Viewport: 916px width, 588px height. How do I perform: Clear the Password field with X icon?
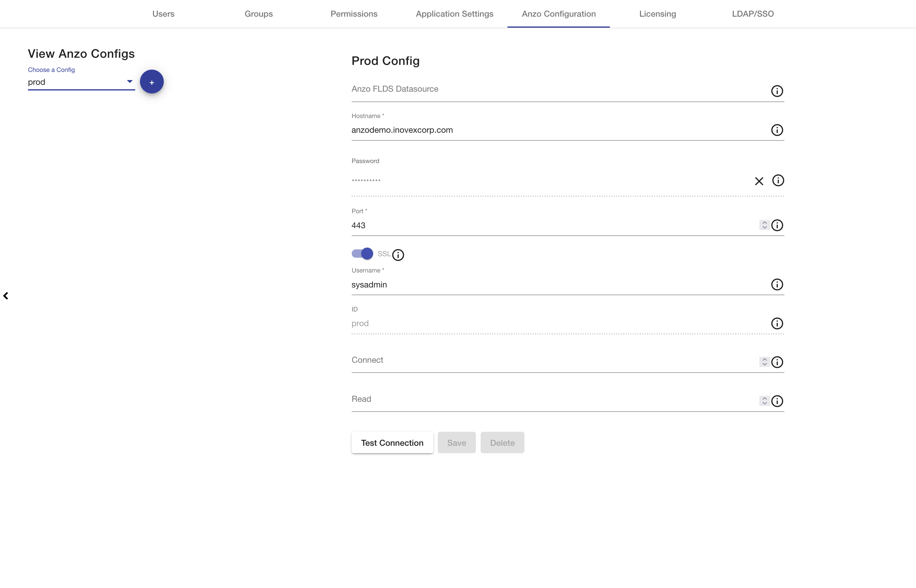759,181
